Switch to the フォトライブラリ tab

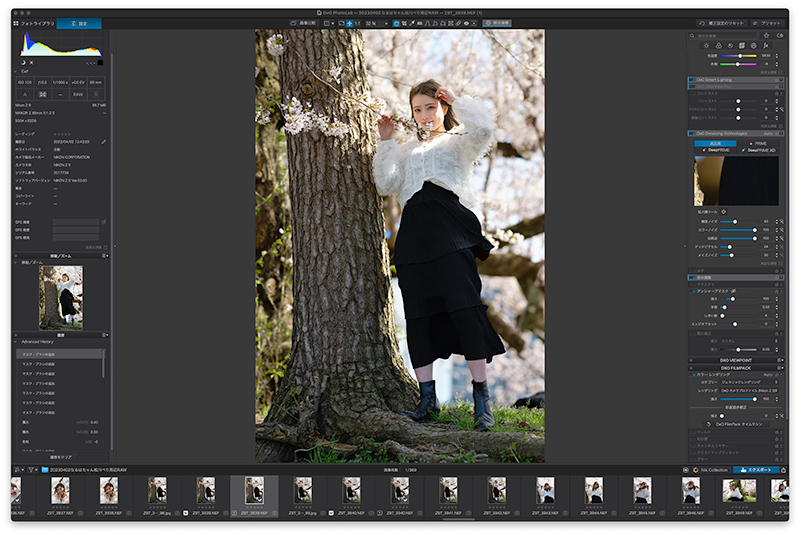pos(34,23)
